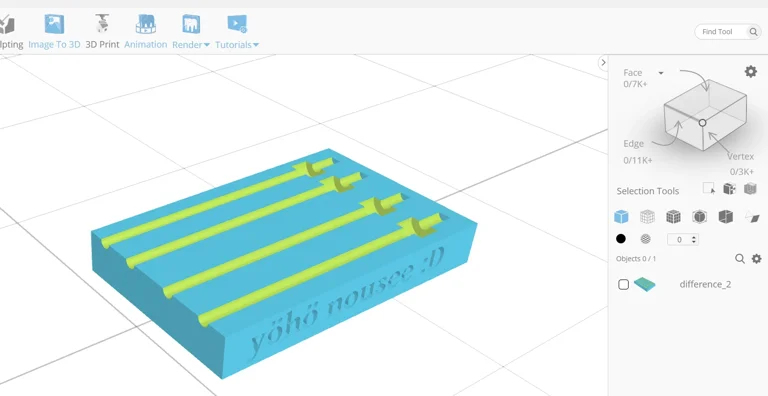The image size is (768, 396).
Task: Toggle the flat plane display mode
Action: 752,217
